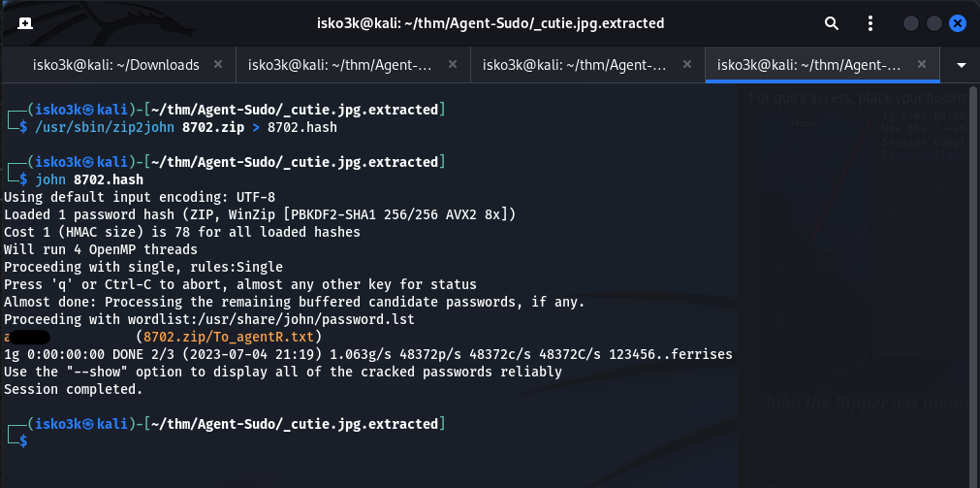Open a new terminal tab
The image size is (980, 488).
(24, 23)
